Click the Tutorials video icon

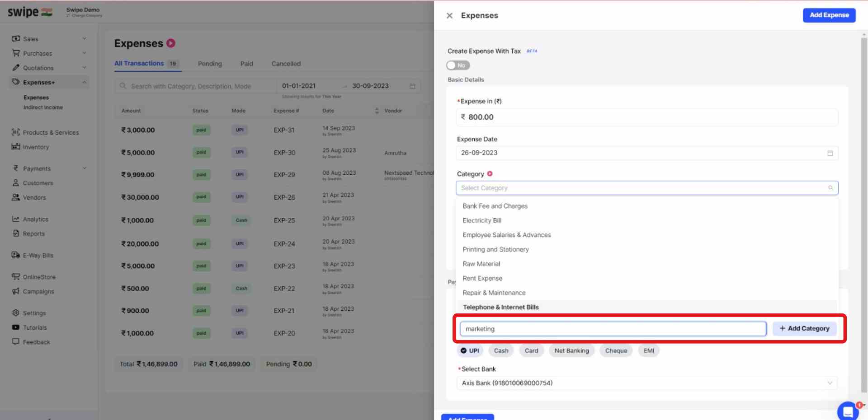coord(16,327)
